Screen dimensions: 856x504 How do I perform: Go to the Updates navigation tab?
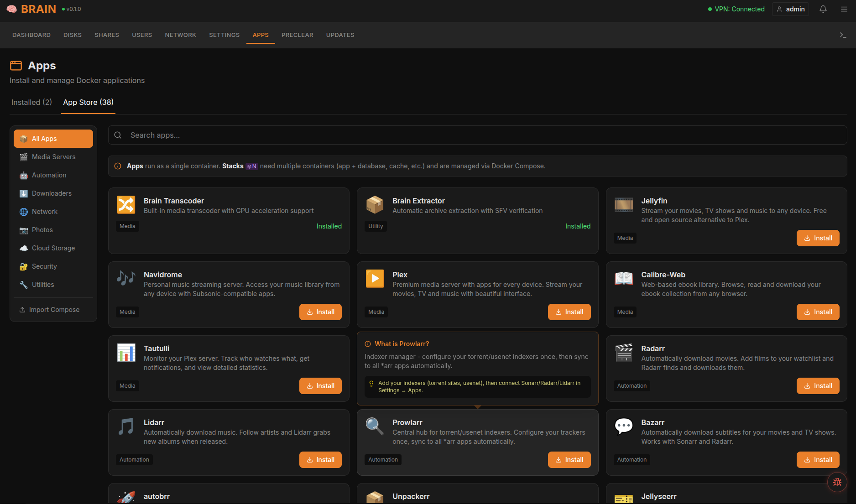point(340,35)
